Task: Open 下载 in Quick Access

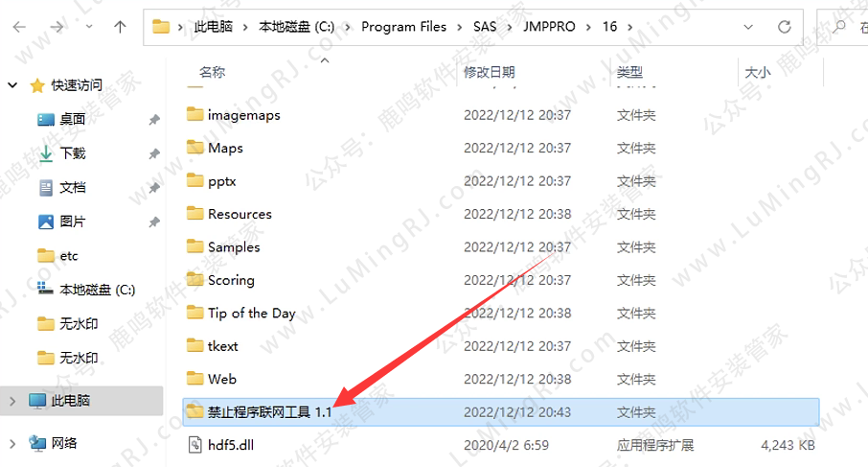Action: coord(73,152)
